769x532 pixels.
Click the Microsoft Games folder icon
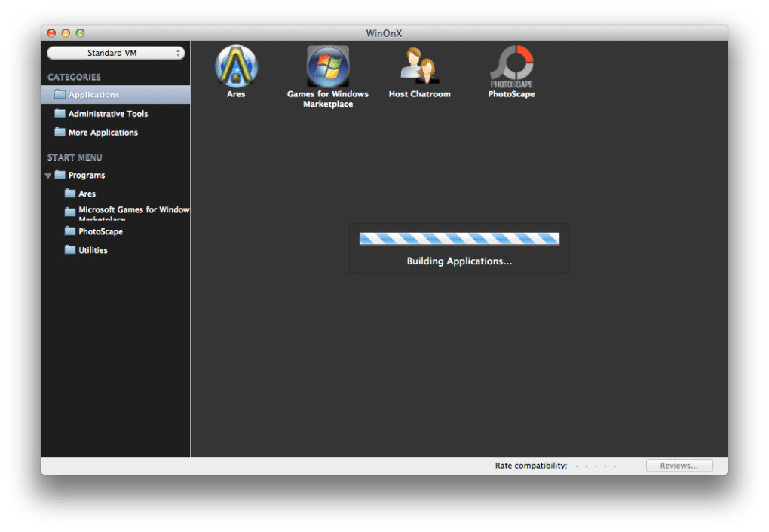click(70, 212)
